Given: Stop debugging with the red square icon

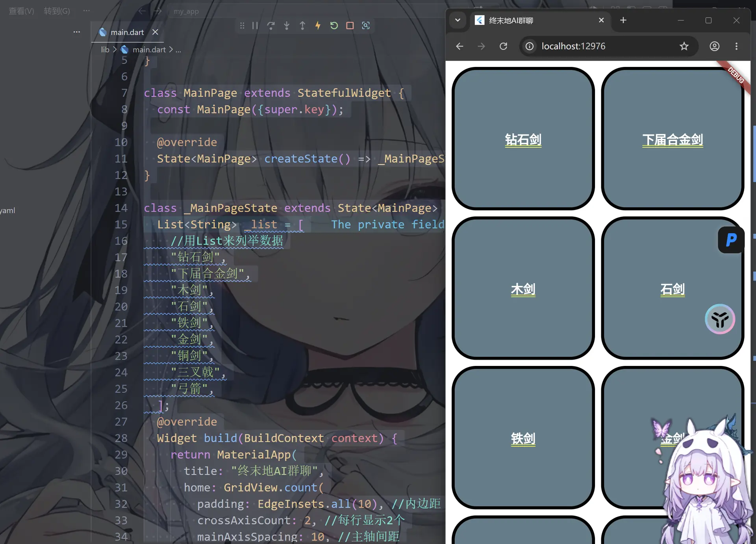Looking at the screenshot, I should [350, 26].
